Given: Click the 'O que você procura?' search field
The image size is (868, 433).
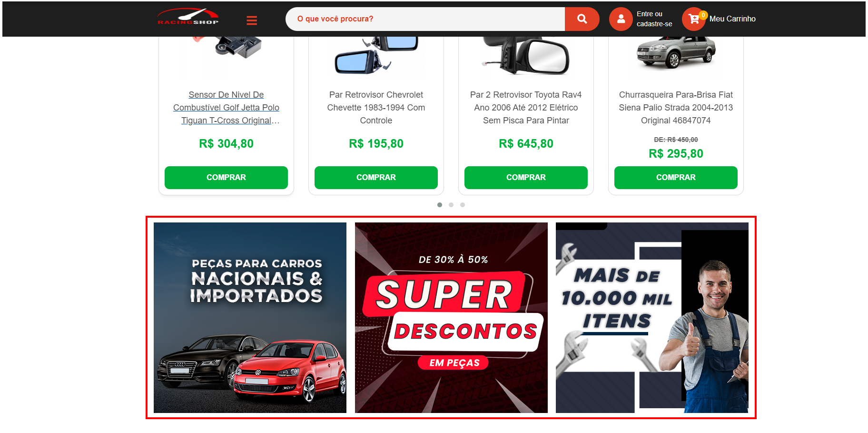Looking at the screenshot, I should 425,19.
